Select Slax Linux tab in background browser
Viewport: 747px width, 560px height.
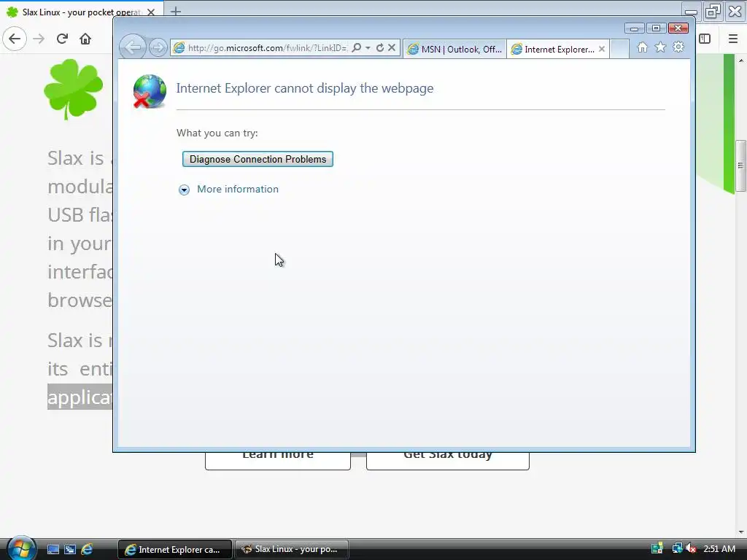81,12
